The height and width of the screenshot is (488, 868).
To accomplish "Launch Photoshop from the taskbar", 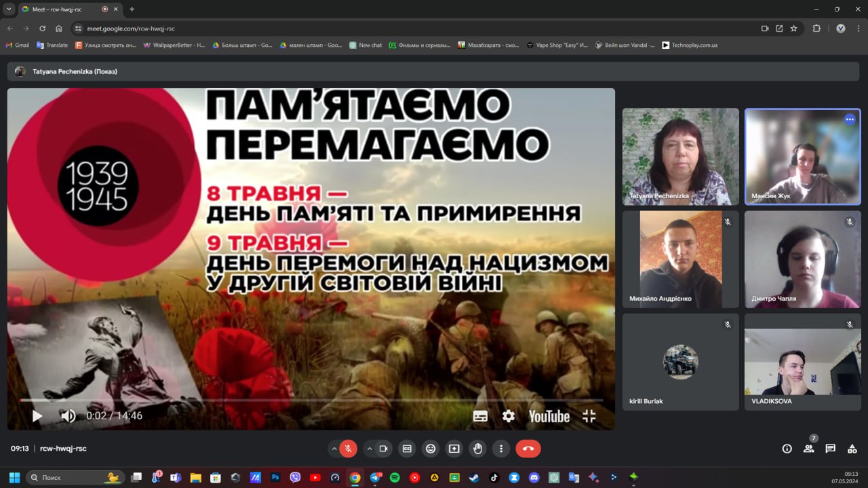I will (x=275, y=477).
